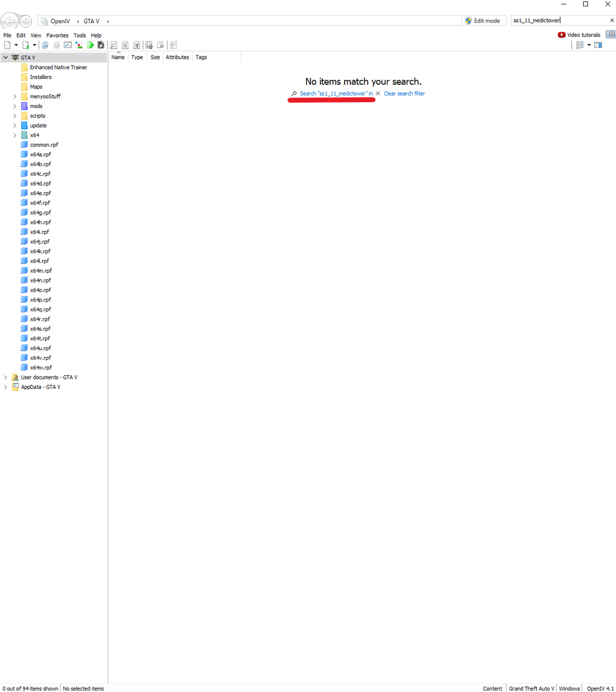
Task: Click Grand Theft Auto V in status bar
Action: point(531,689)
